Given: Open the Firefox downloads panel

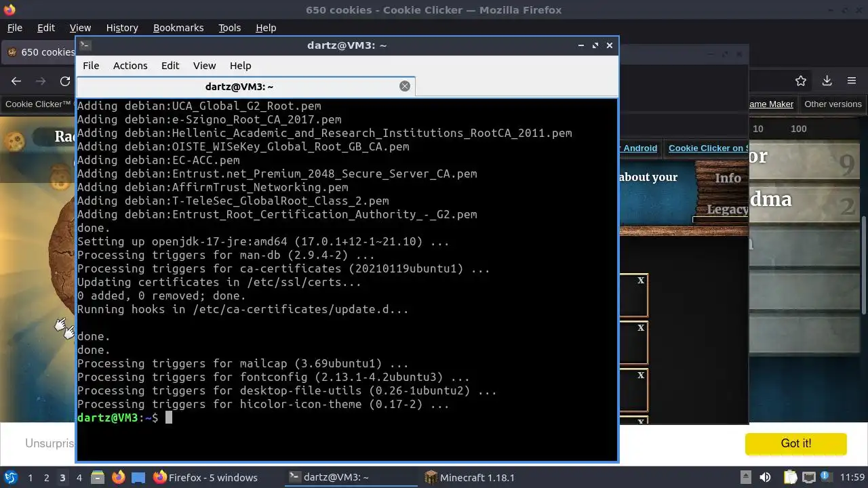Looking at the screenshot, I should click(827, 81).
